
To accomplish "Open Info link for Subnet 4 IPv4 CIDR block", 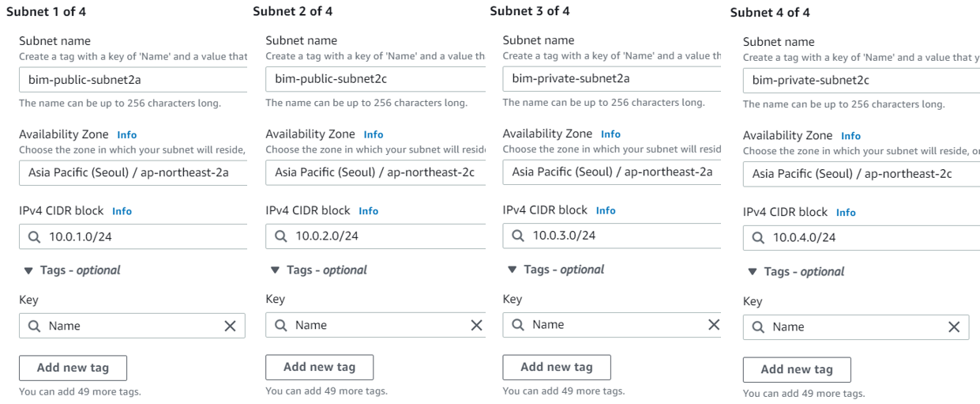I will 846,213.
